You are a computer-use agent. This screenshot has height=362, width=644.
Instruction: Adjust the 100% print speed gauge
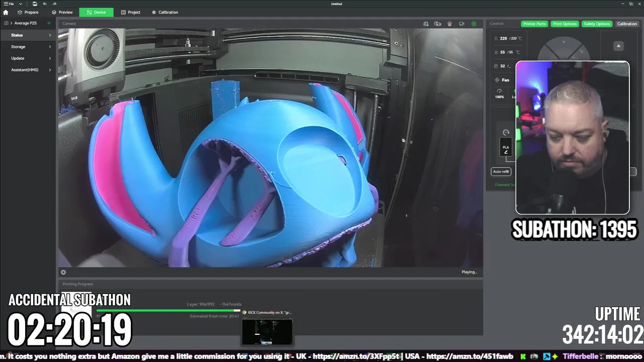click(x=499, y=94)
